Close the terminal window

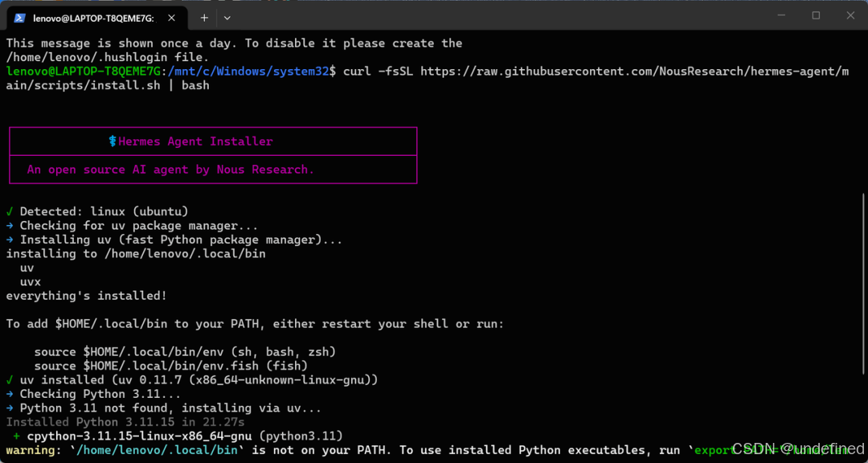pyautogui.click(x=851, y=15)
